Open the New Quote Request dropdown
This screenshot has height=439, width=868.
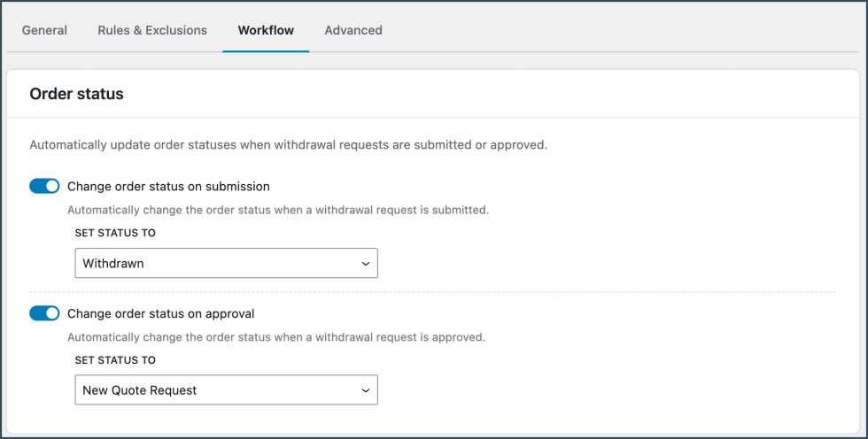[227, 389]
